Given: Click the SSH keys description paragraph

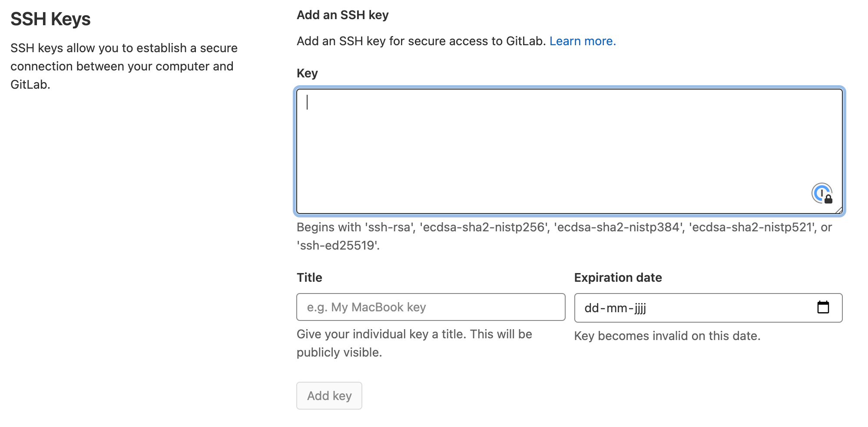Looking at the screenshot, I should (123, 66).
